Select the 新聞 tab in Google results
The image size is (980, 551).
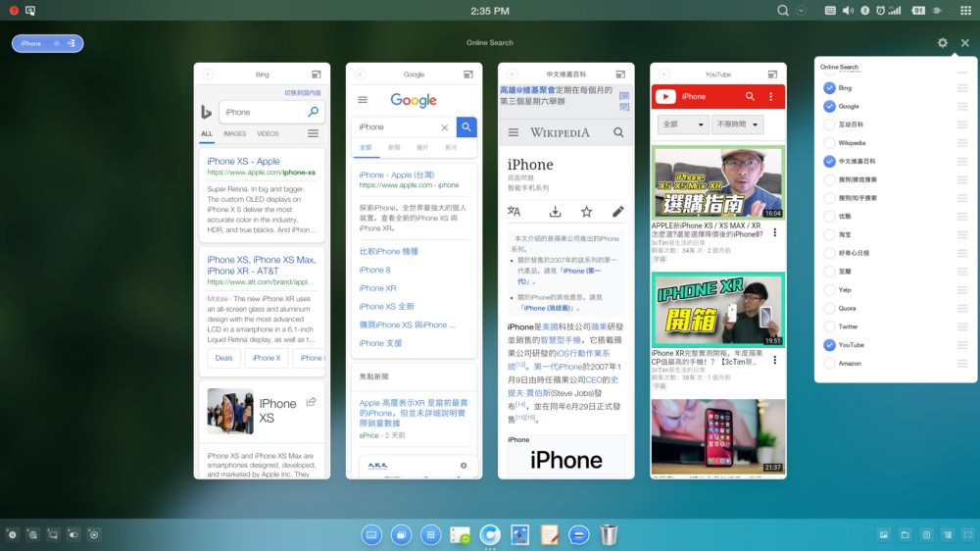click(394, 147)
